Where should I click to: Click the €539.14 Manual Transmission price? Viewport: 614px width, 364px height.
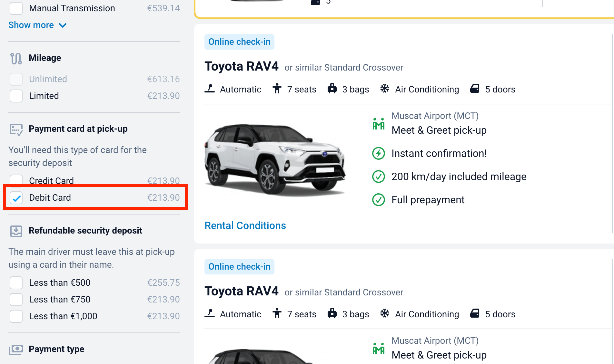click(163, 8)
